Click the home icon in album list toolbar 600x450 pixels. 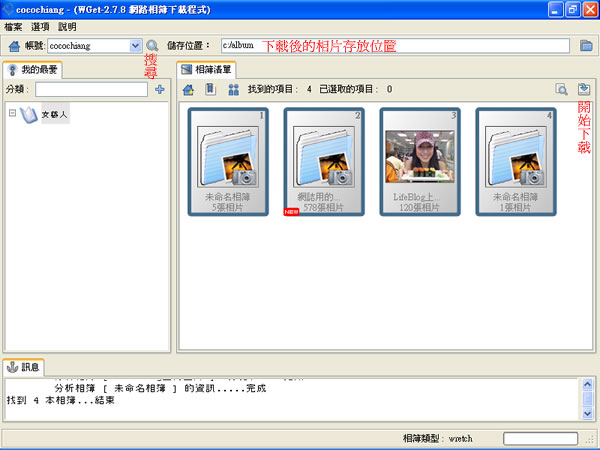(187, 90)
